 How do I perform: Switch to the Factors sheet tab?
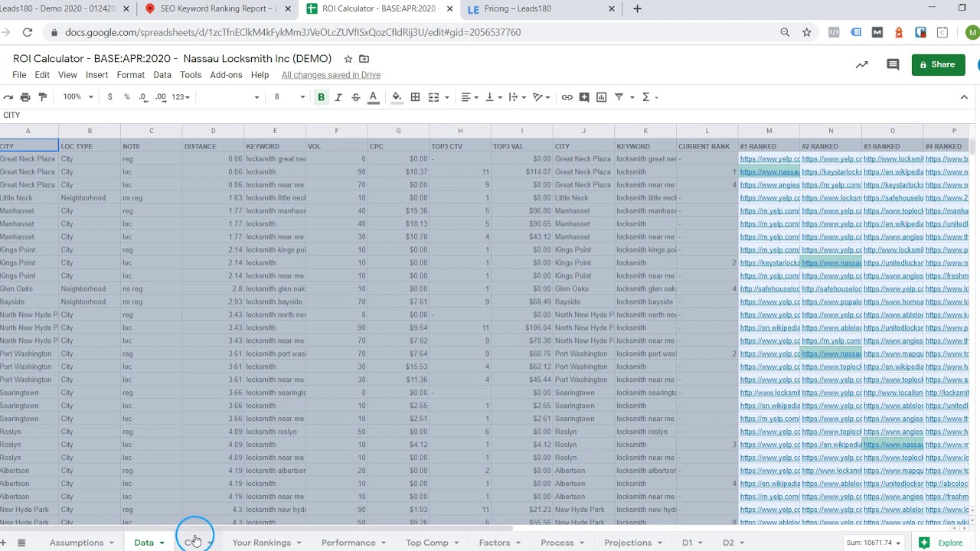pyautogui.click(x=495, y=543)
